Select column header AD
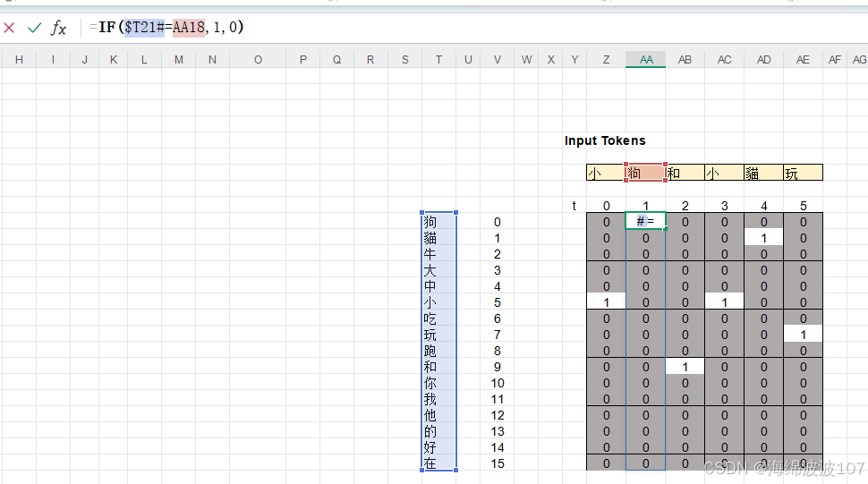 pyautogui.click(x=763, y=60)
